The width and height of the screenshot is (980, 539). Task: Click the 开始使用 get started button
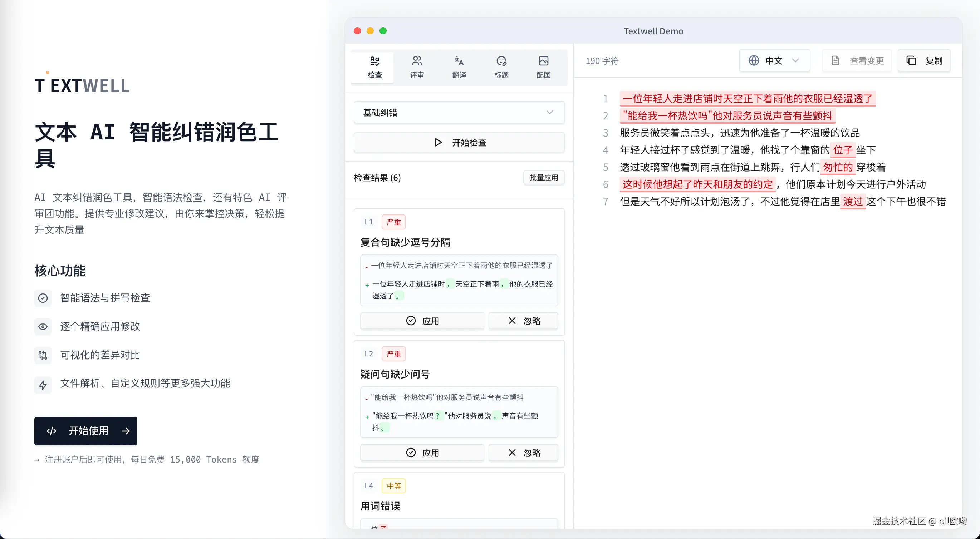[85, 431]
